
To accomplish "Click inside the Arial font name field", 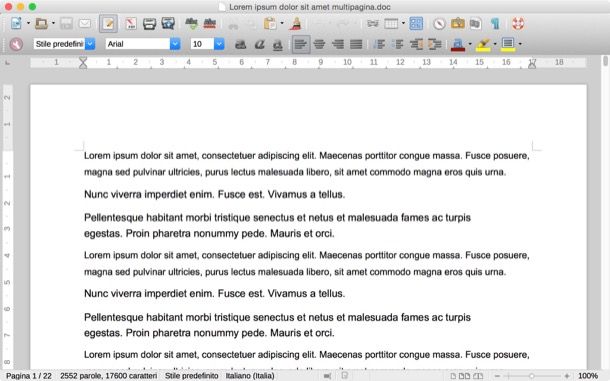I will point(138,44).
